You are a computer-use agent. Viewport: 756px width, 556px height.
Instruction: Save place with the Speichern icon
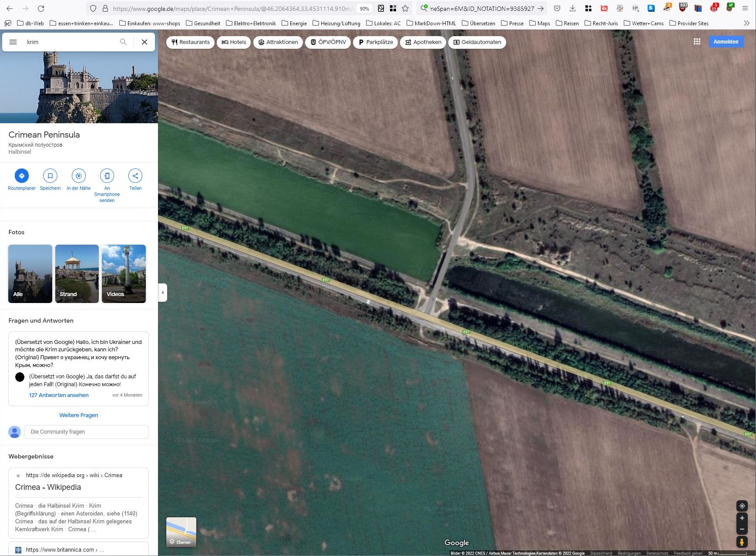coord(50,176)
